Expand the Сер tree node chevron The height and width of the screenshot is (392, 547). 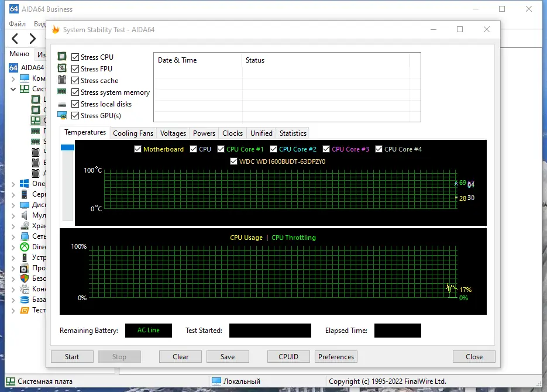[x=13, y=194]
